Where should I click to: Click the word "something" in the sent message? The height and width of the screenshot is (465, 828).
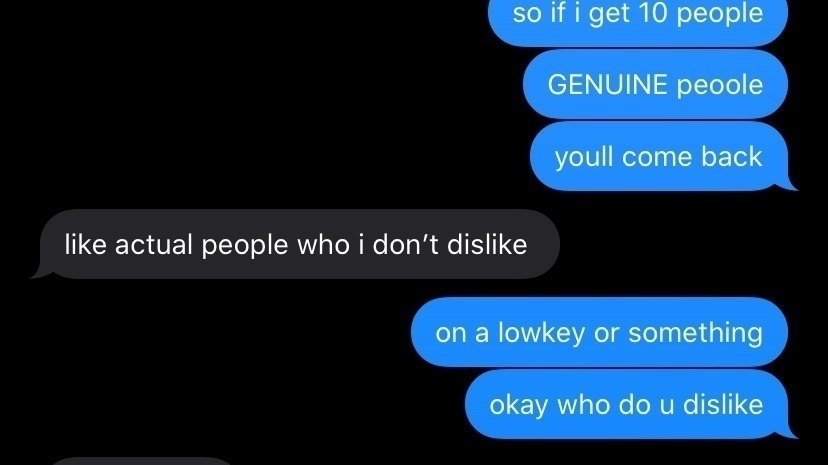(x=695, y=333)
